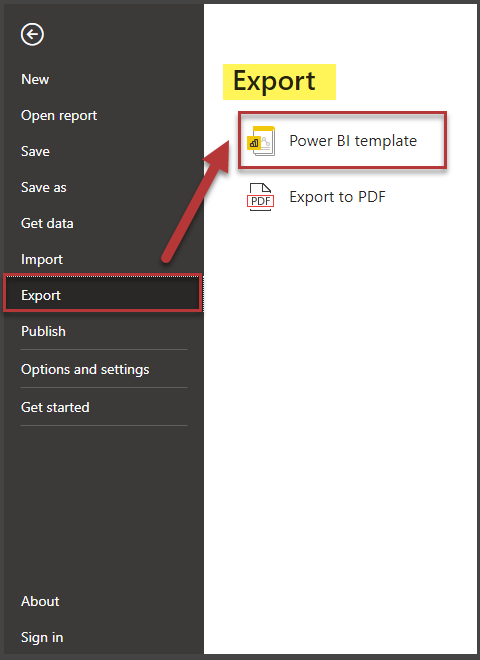Click Sign in in the sidebar
Screen dimensions: 480x660
click(42, 638)
